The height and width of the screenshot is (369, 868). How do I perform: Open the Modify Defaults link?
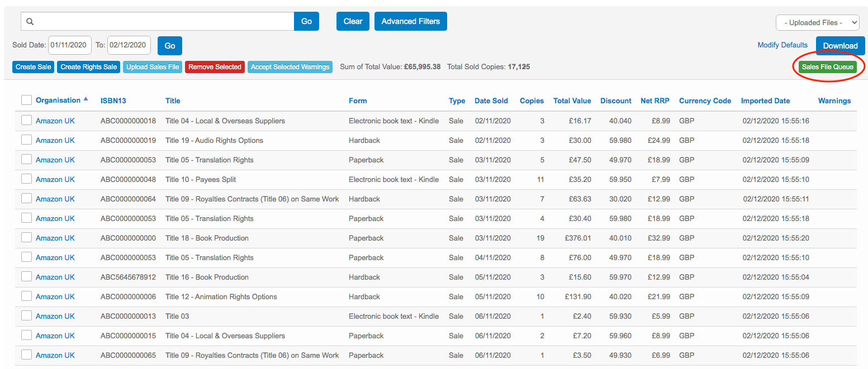click(x=782, y=45)
